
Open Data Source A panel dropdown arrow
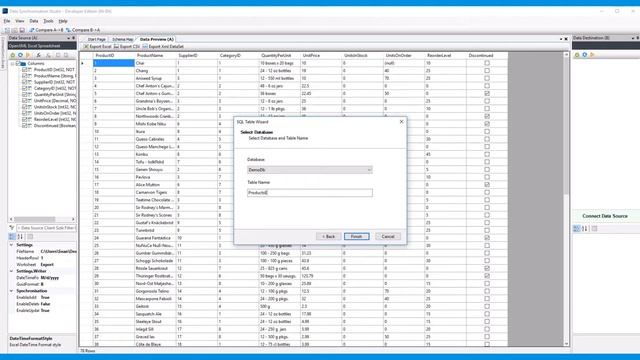pos(68,38)
